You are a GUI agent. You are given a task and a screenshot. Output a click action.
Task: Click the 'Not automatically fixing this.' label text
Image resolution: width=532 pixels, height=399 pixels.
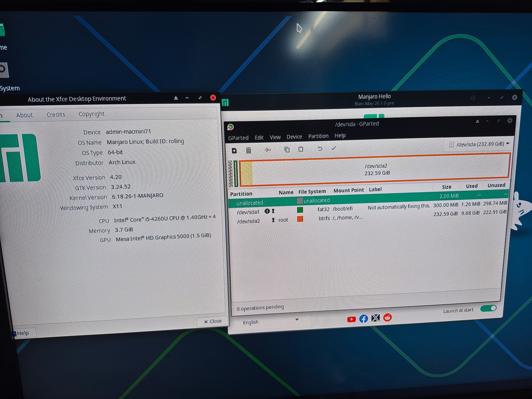(399, 207)
